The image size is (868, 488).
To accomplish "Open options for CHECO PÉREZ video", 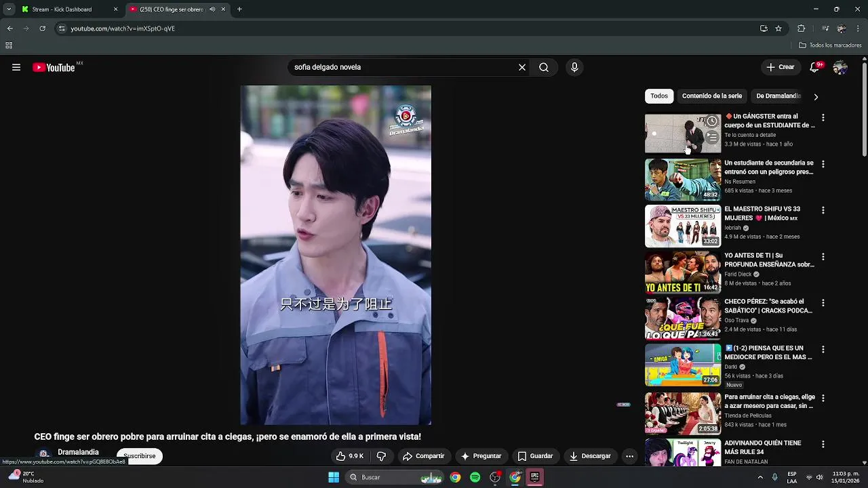I will [823, 303].
